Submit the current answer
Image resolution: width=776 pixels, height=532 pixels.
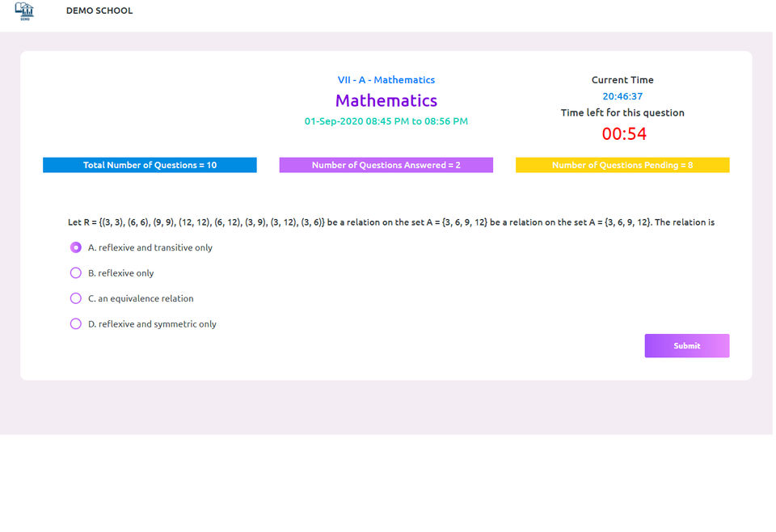pyautogui.click(x=686, y=346)
